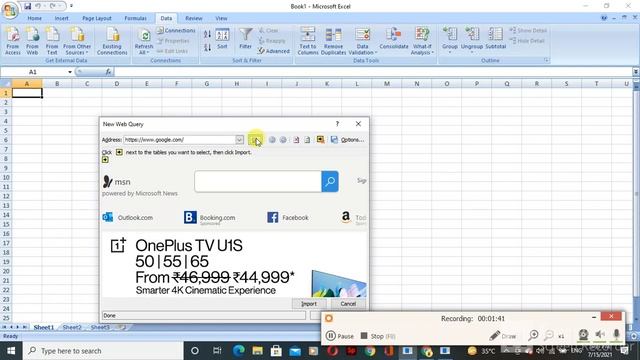Click the Office button
The width and height of the screenshot is (640, 360).
pyautogui.click(x=10, y=11)
